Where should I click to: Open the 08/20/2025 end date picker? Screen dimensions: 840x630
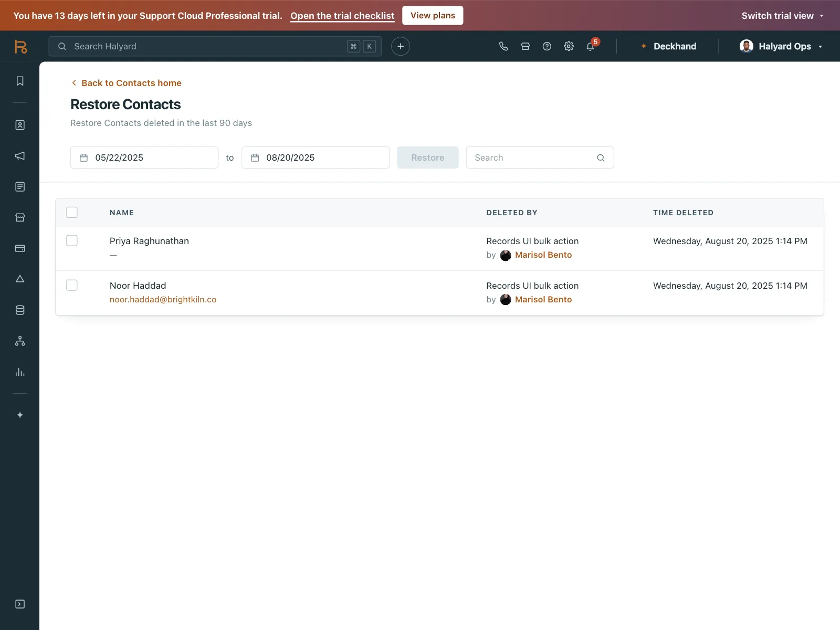point(316,157)
